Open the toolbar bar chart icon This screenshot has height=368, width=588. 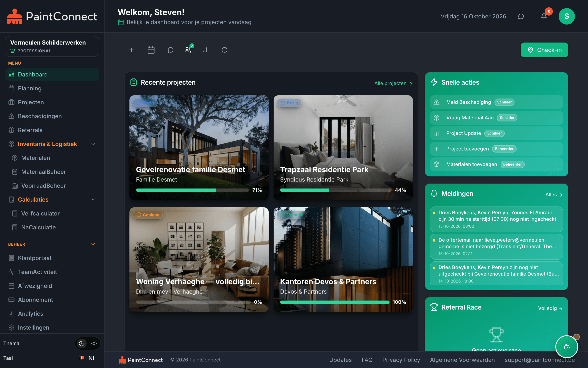205,50
